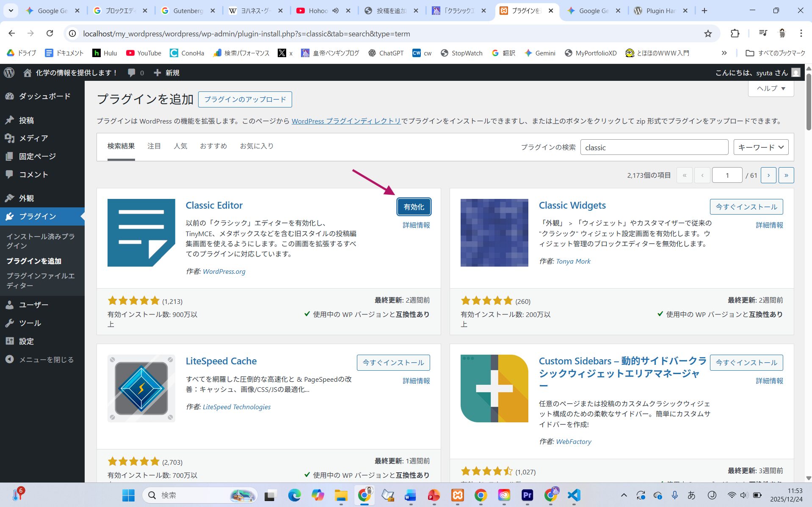Click the page scrollbar thumb
This screenshot has width=812, height=507.
pos(808,102)
